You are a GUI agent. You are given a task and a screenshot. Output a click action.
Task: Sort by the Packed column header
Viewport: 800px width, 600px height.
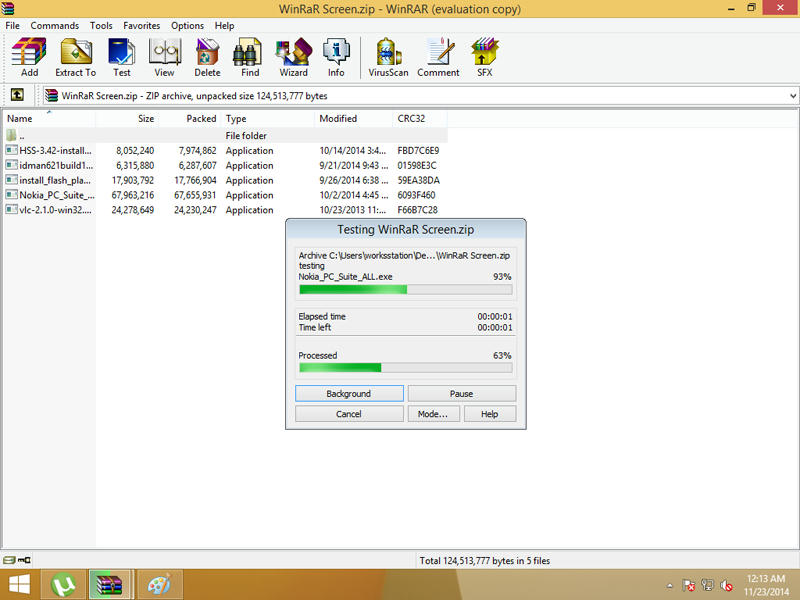point(189,118)
